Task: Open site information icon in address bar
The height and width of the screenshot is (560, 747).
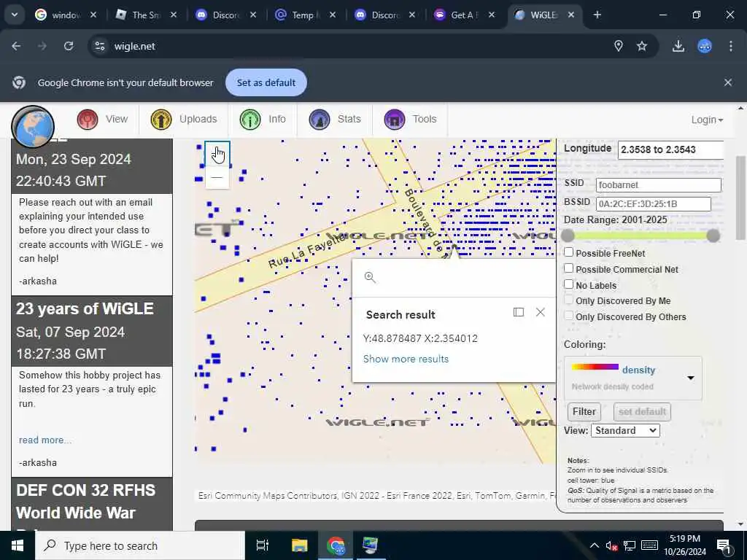Action: (99, 46)
